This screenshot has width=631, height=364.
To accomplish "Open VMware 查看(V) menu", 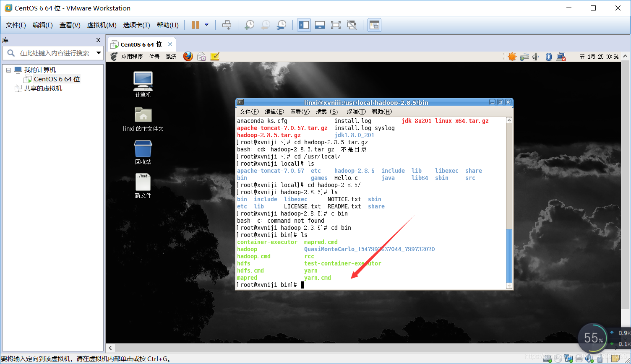I will coord(70,25).
